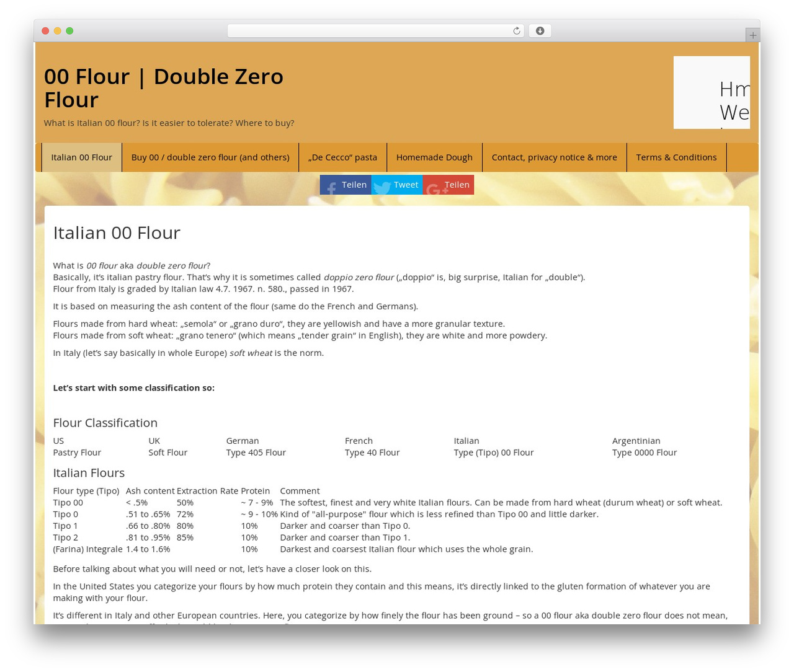
Task: Go to Homemade Dough page
Action: coord(434,157)
